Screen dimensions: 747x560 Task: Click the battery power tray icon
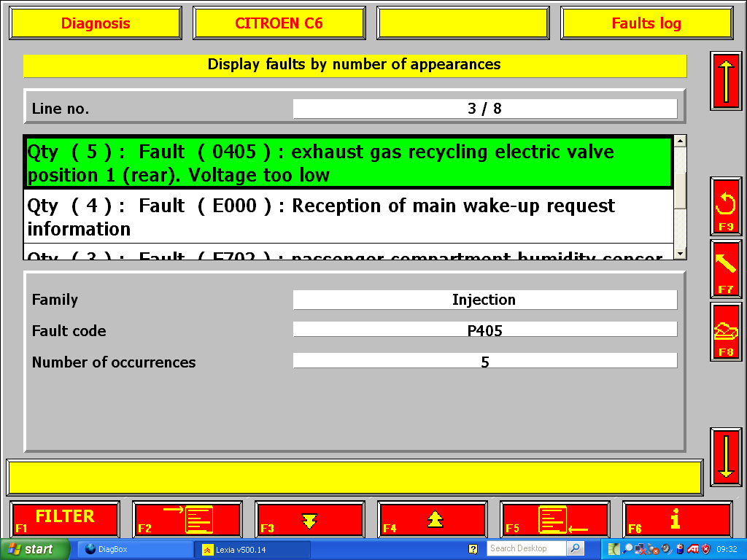click(x=680, y=549)
